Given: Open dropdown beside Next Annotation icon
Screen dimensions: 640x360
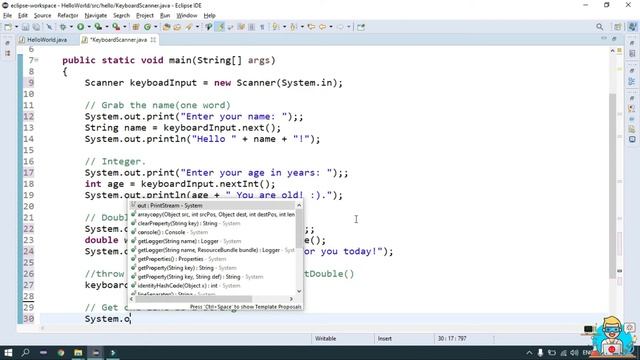Looking at the screenshot, I should tap(284, 27).
